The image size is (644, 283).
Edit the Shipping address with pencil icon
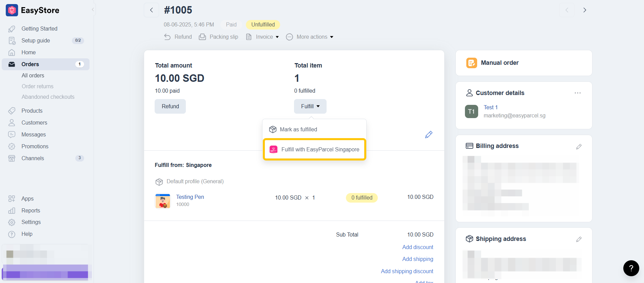579,239
